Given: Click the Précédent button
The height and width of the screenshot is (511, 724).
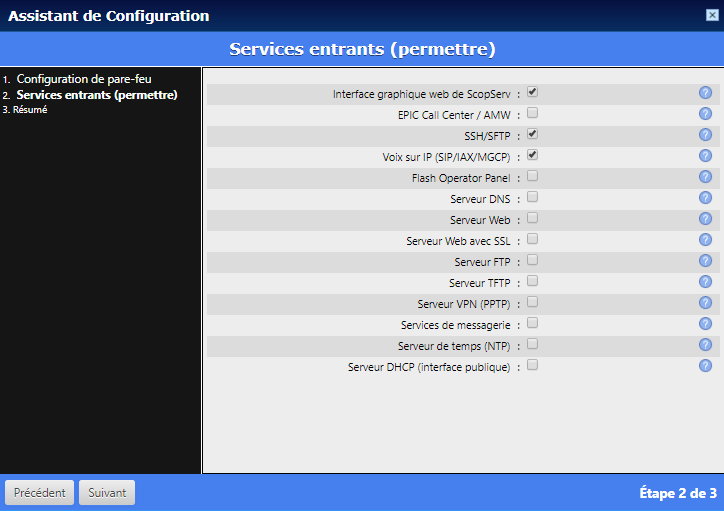Looking at the screenshot, I should [x=39, y=493].
